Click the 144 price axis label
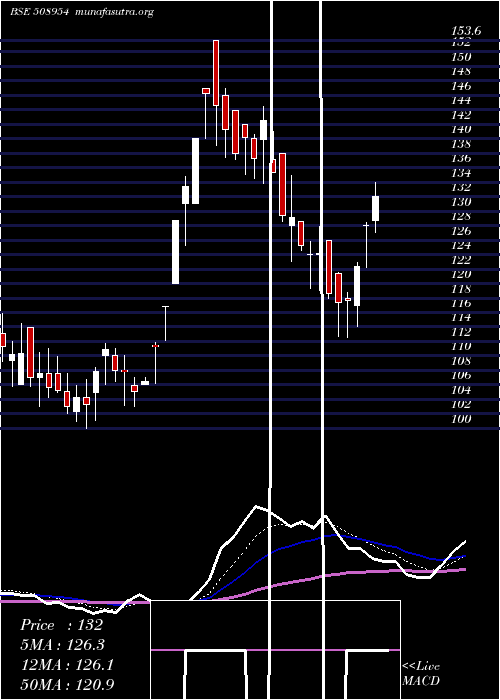This screenshot has width=500, height=700. 461,100
